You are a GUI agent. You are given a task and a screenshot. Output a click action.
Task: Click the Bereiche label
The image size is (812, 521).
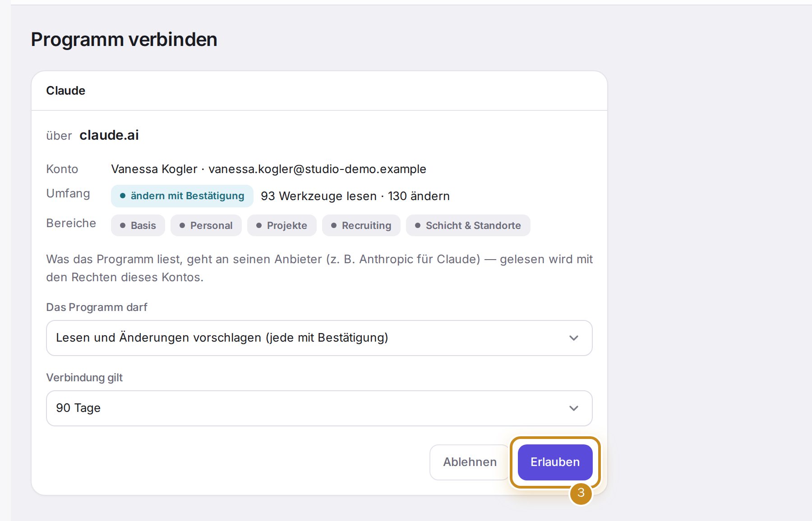[71, 223]
